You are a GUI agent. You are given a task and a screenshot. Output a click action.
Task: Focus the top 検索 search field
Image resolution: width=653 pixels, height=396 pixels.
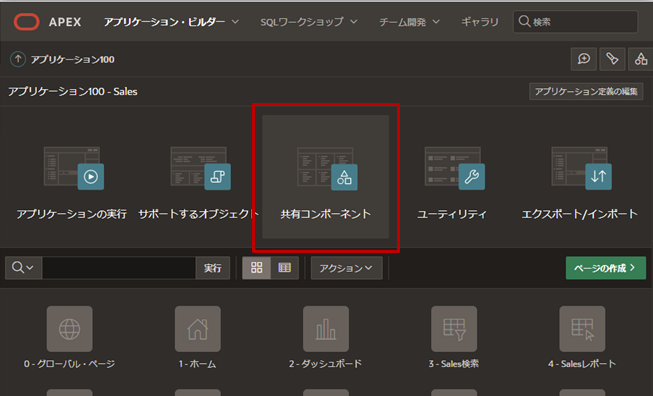(575, 22)
